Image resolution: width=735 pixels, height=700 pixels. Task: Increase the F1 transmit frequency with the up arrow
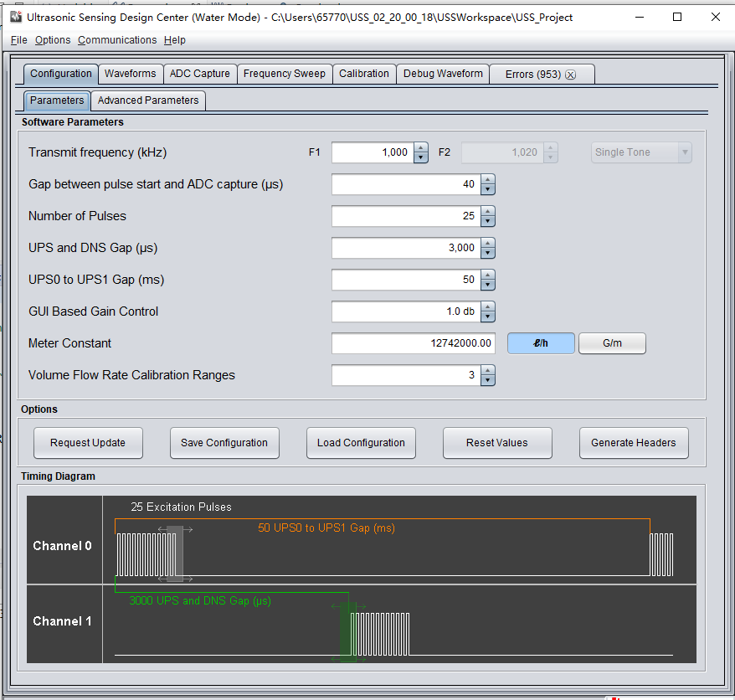(421, 147)
